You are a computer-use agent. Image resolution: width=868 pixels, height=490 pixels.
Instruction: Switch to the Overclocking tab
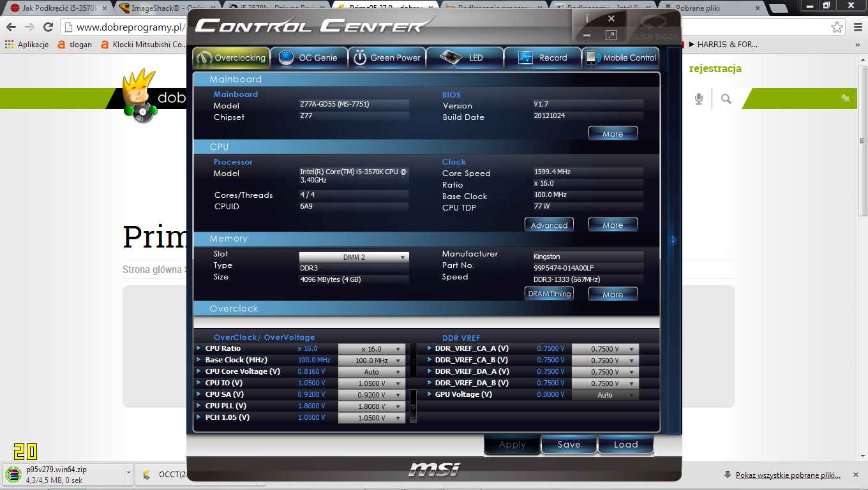point(232,57)
